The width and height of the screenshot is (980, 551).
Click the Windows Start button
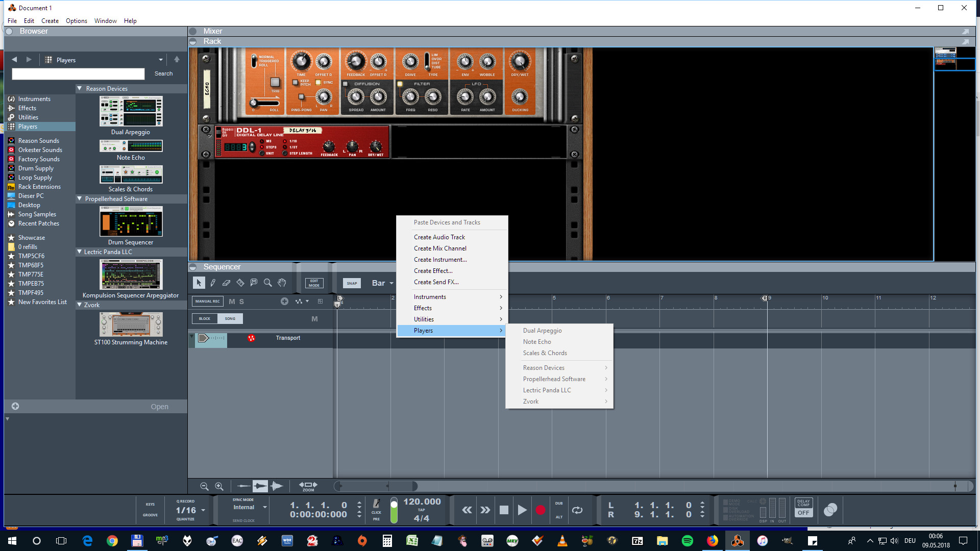click(x=12, y=541)
